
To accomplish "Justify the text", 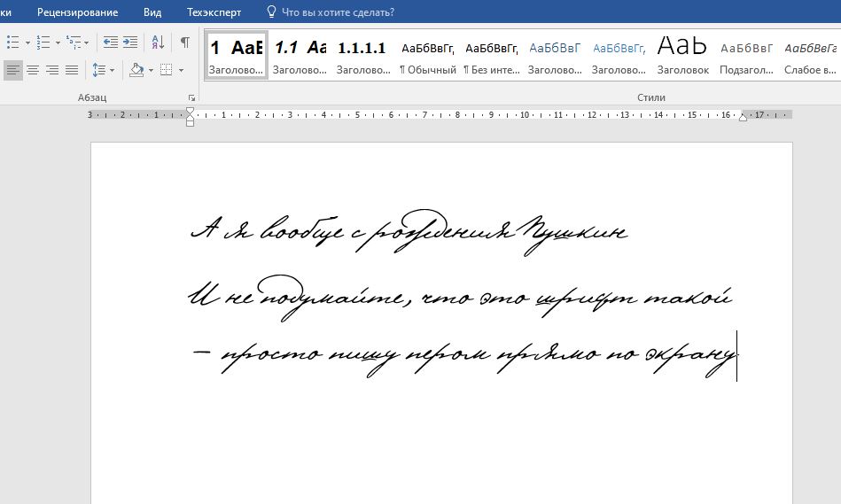I will [71, 70].
